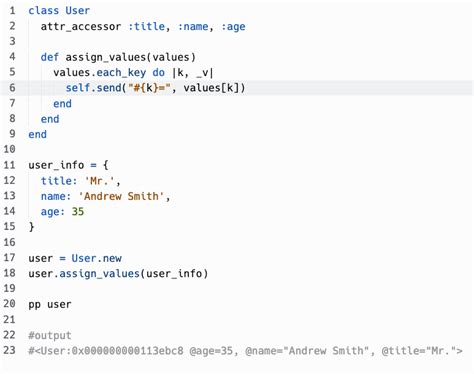The width and height of the screenshot is (474, 374).
Task: Click the closing brace on line 15
Action: click(x=31, y=227)
